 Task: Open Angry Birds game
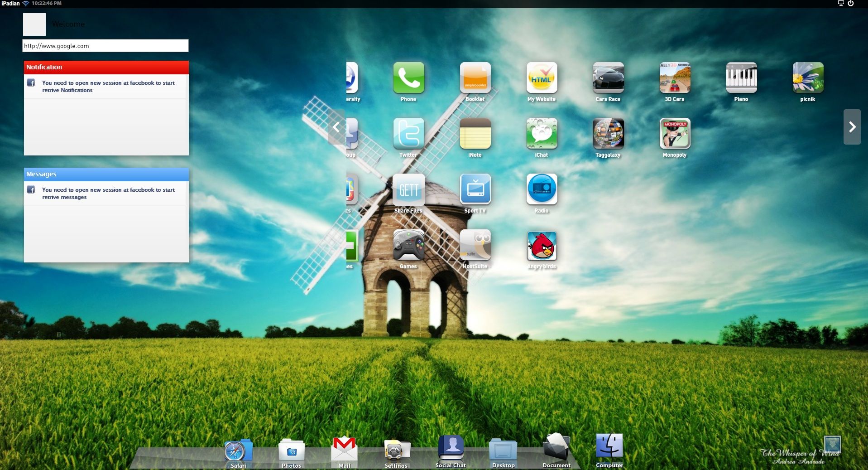click(542, 246)
